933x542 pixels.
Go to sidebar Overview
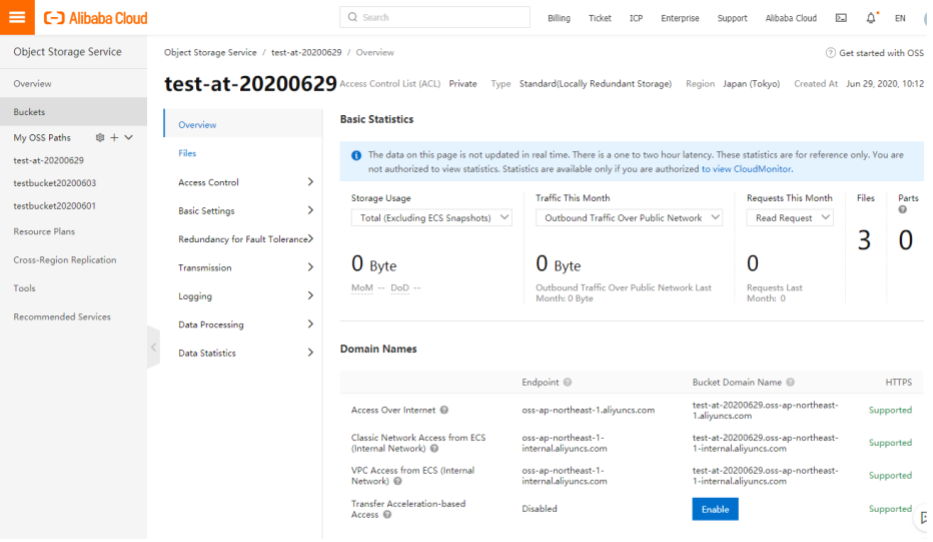coord(33,84)
